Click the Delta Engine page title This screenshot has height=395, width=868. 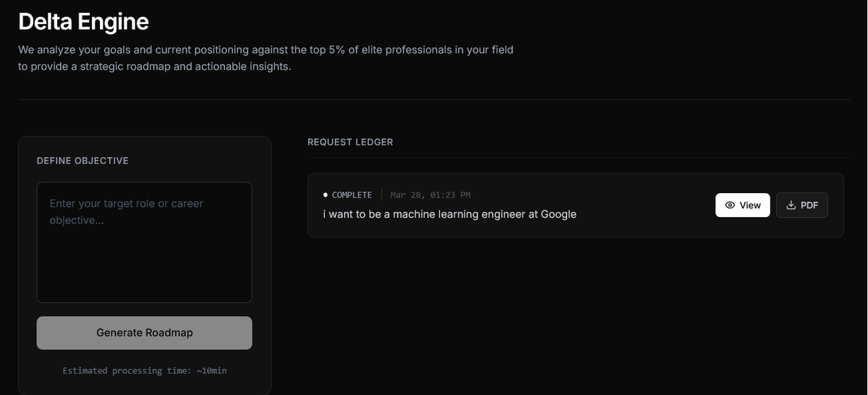click(x=83, y=22)
